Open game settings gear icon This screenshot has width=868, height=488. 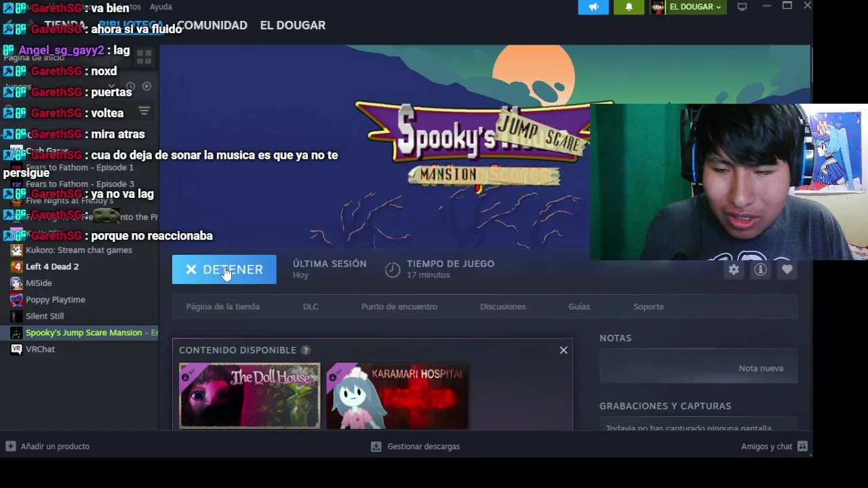(x=734, y=270)
